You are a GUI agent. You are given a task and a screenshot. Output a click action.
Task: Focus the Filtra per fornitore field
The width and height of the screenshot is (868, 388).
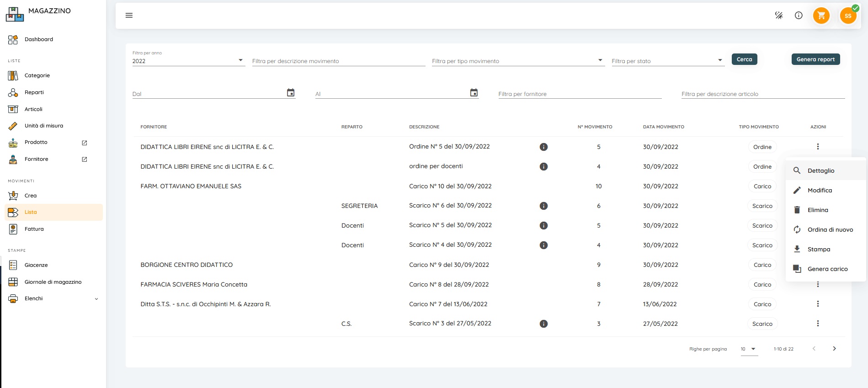tap(580, 94)
